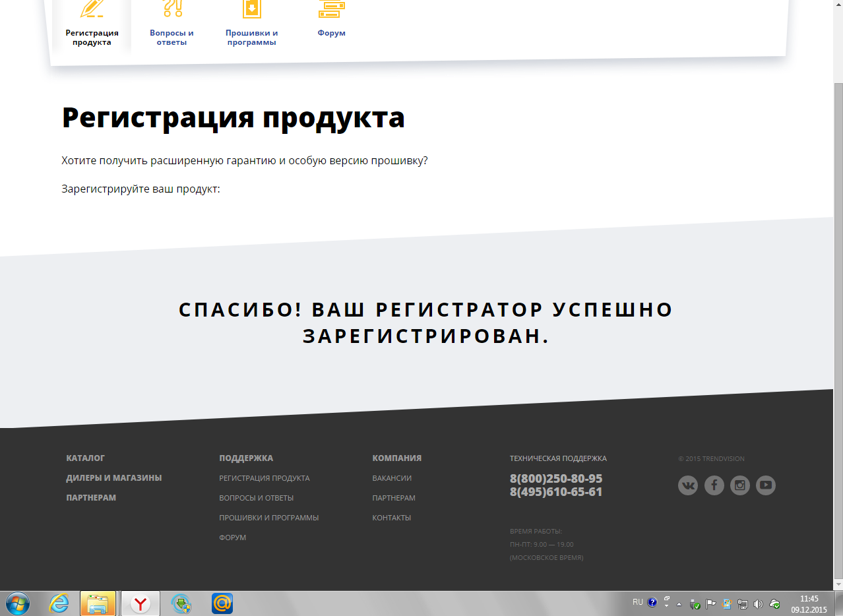This screenshot has height=616, width=843.
Task: Open the RU language indicator in the taskbar
Action: [637, 602]
